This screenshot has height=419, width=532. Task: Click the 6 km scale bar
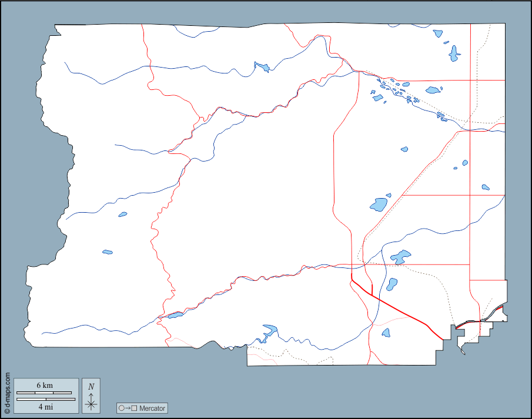(x=45, y=393)
